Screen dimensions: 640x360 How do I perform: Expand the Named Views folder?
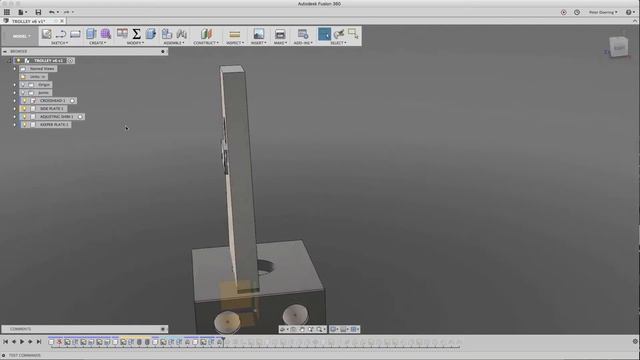coord(15,69)
